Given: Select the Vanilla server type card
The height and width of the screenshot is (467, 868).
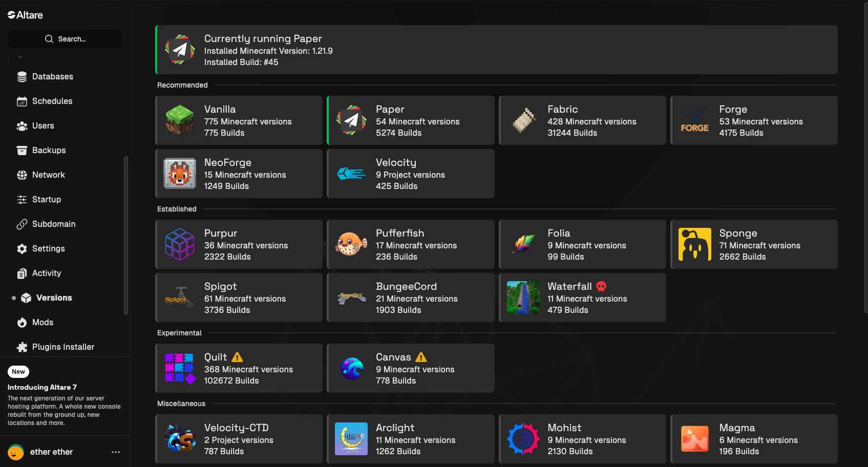Looking at the screenshot, I should [239, 120].
